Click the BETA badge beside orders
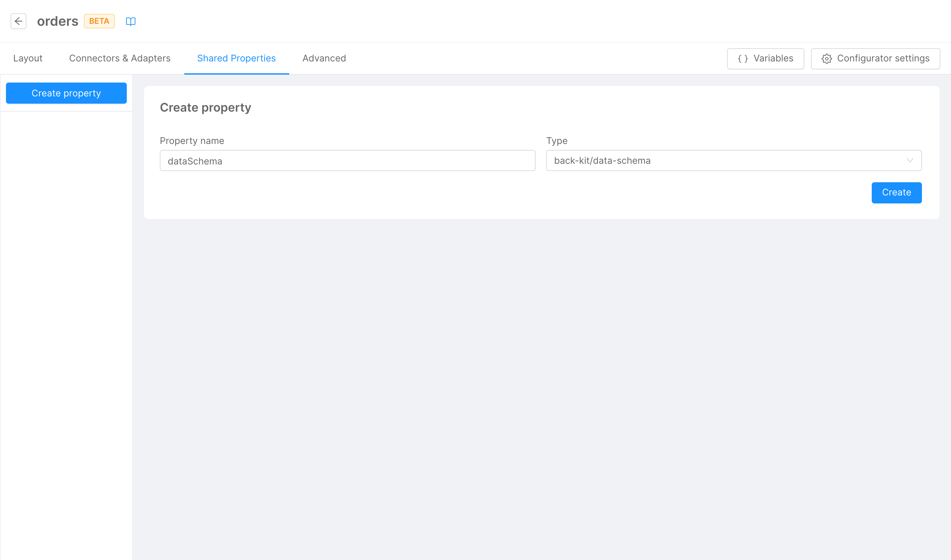This screenshot has height=560, width=951. pyautogui.click(x=99, y=21)
